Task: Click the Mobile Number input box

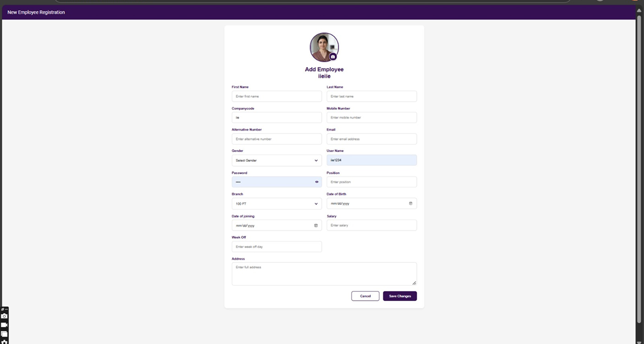Action: tap(371, 118)
